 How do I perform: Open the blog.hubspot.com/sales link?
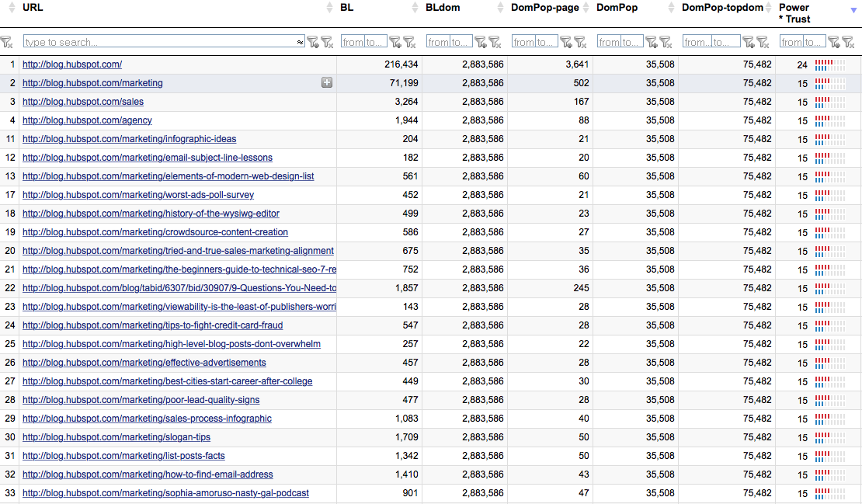pyautogui.click(x=83, y=102)
